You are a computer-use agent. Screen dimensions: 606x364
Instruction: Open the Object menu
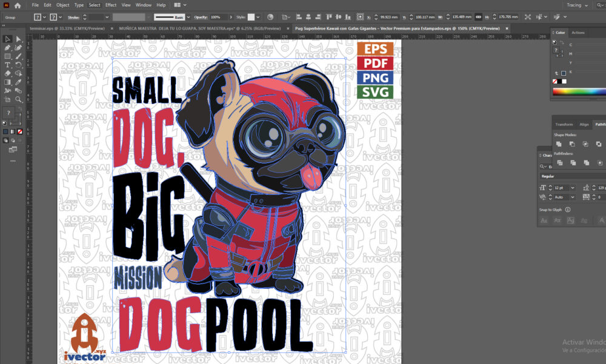click(62, 5)
